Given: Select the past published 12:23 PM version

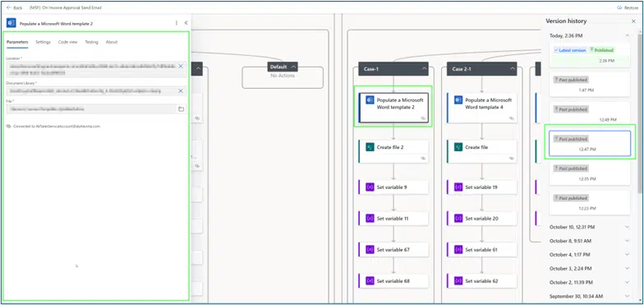Looking at the screenshot, I should pyautogui.click(x=590, y=202).
